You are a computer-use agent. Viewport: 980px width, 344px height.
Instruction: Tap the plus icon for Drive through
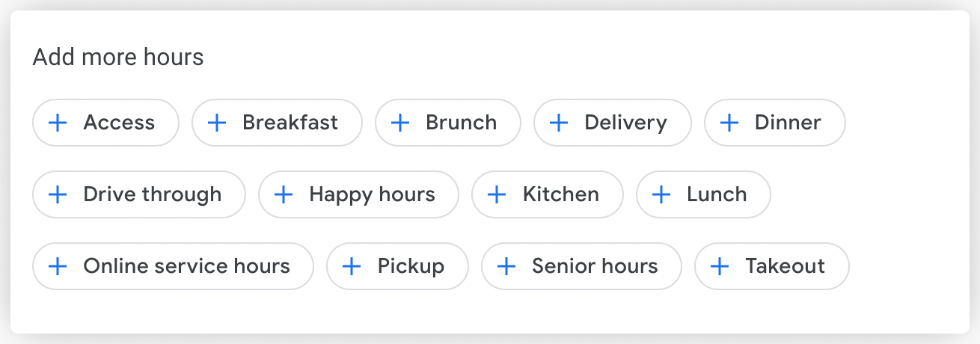click(x=58, y=194)
